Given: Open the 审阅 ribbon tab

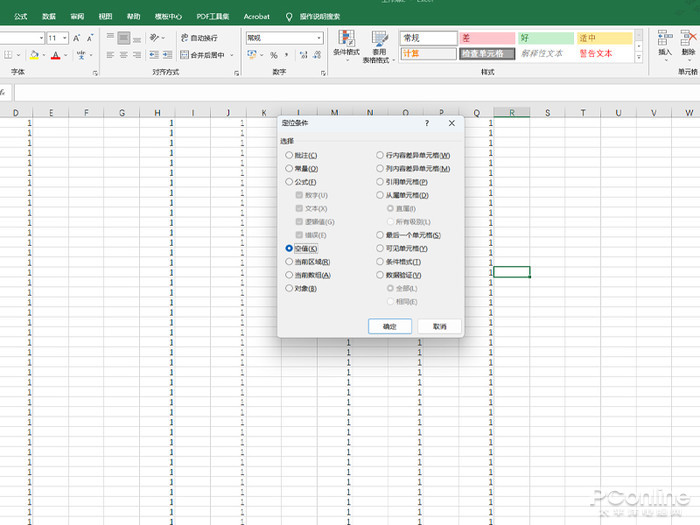Looking at the screenshot, I should (77, 17).
